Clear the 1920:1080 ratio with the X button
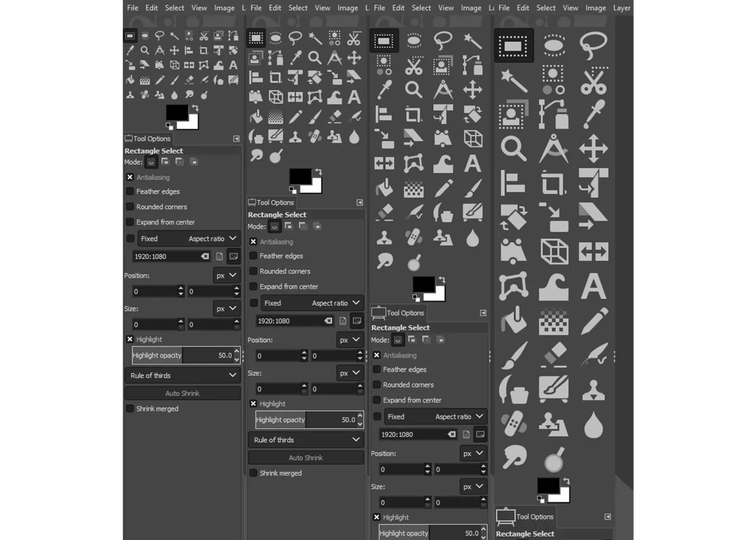756x540 pixels. (205, 256)
